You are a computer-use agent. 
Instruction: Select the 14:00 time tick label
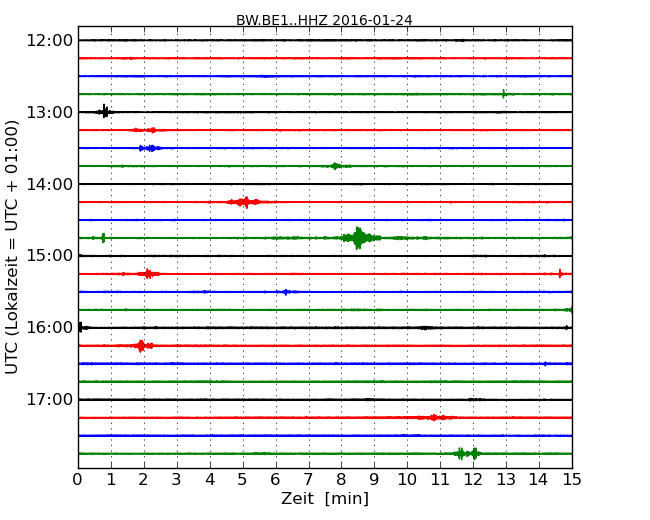click(49, 184)
